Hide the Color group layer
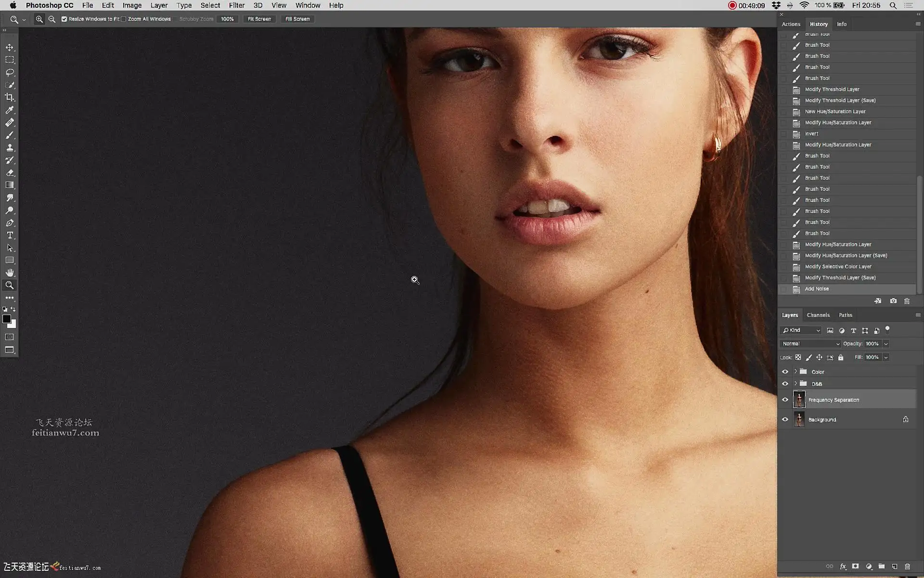The height and width of the screenshot is (578, 924). pyautogui.click(x=785, y=372)
